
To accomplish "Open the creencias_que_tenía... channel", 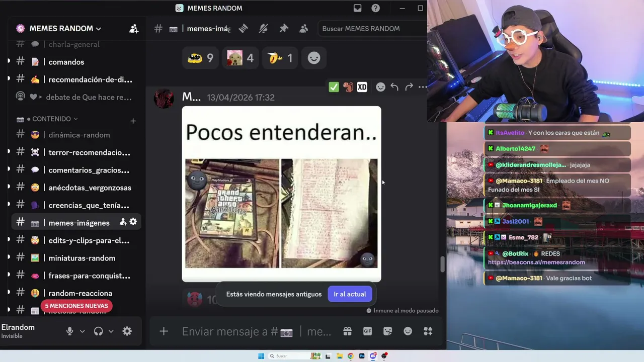I will pos(75,205).
